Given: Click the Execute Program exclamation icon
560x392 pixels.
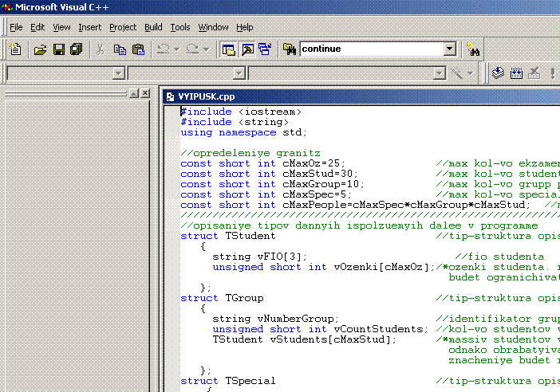Looking at the screenshot, I should [x=553, y=73].
